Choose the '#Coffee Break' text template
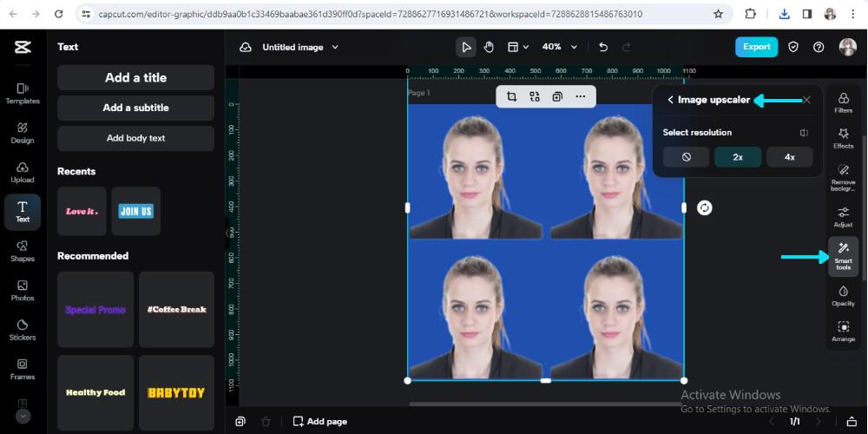The width and height of the screenshot is (868, 434). pos(176,310)
